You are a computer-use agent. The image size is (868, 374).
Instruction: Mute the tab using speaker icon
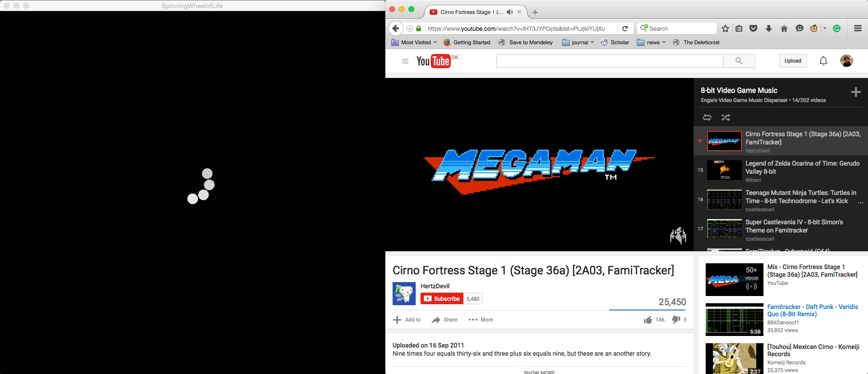point(510,12)
